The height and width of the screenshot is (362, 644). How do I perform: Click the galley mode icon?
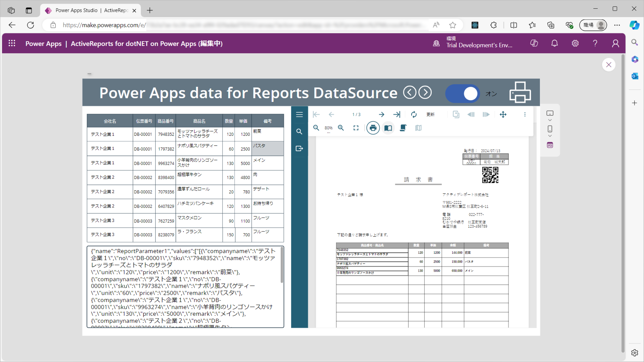[x=418, y=128]
